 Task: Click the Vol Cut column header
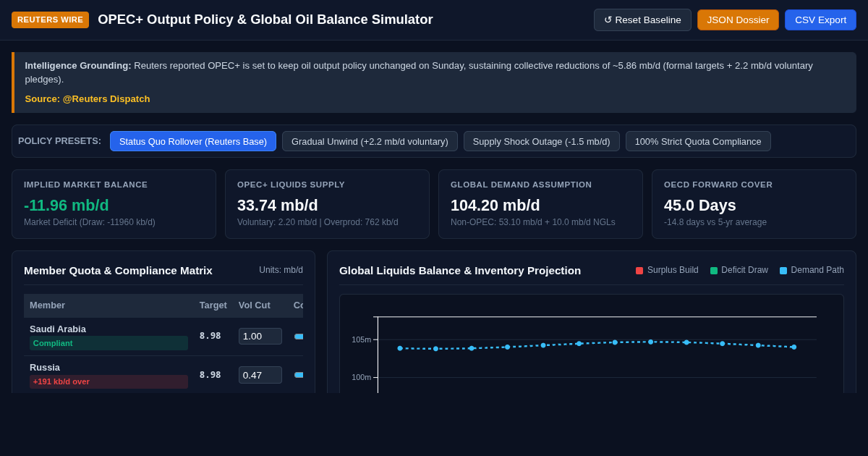(255, 305)
